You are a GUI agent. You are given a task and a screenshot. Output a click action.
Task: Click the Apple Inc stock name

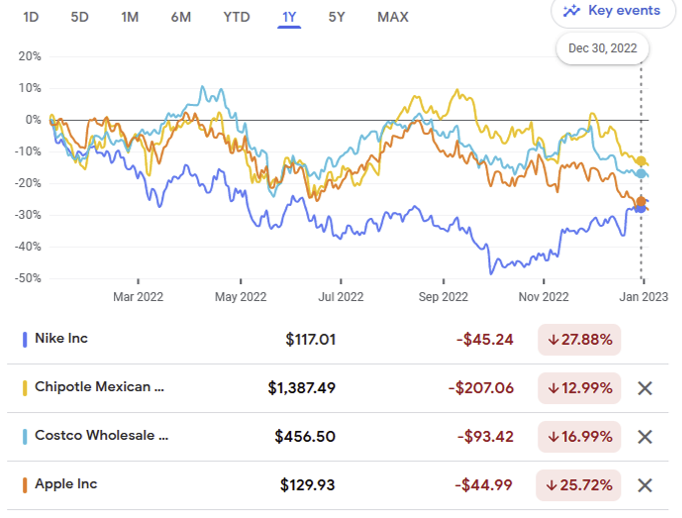click(x=66, y=484)
